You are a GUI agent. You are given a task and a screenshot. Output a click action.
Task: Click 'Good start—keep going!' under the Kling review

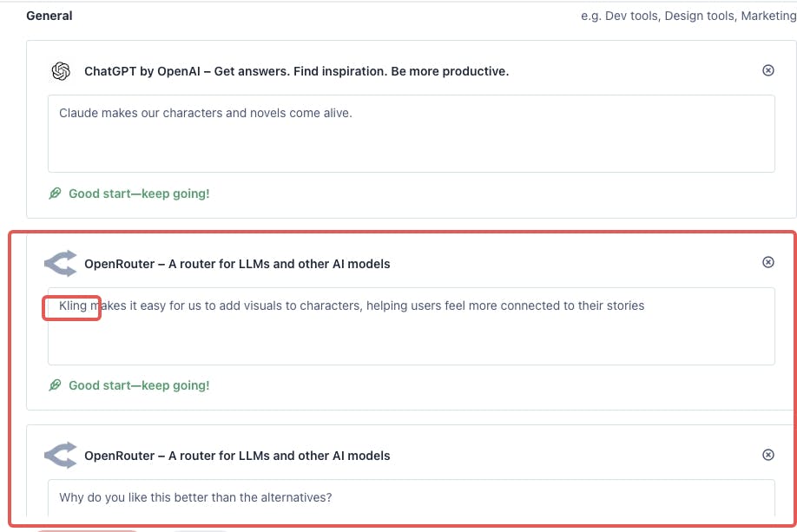point(139,385)
